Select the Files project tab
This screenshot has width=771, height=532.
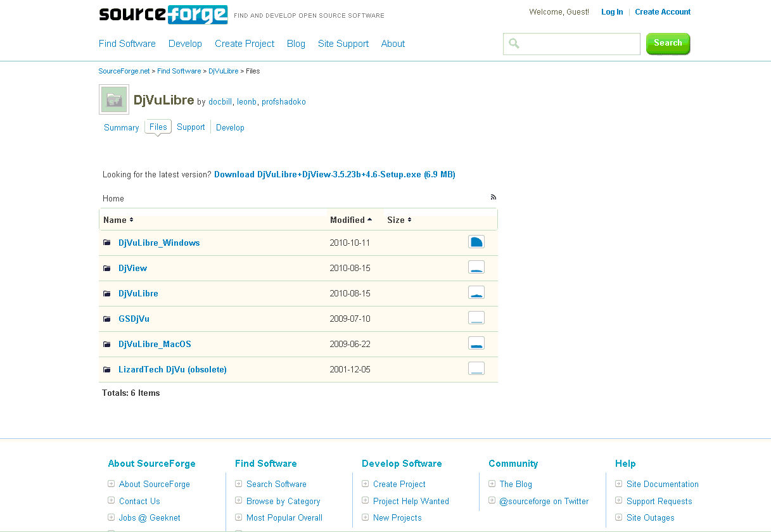(158, 127)
